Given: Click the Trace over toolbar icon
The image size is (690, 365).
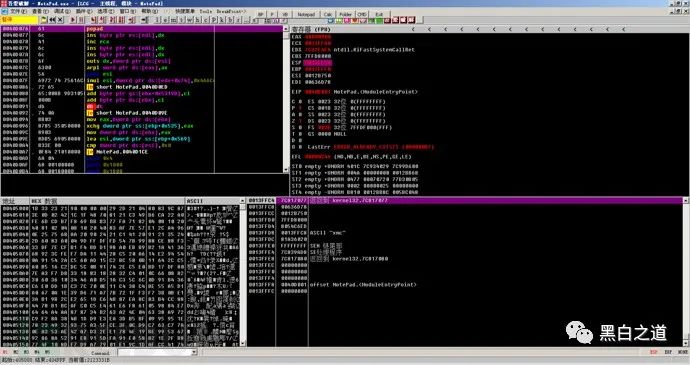Looking at the screenshot, I should click(x=121, y=20).
